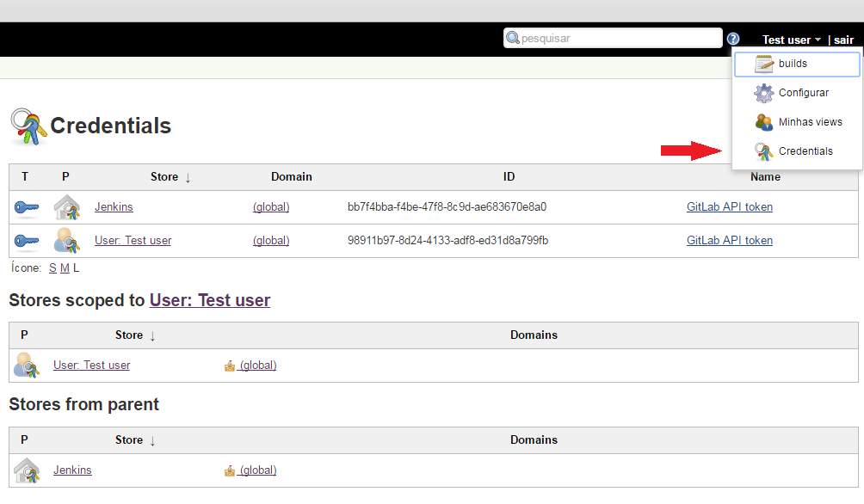Click the large Credentials page heading icon

pos(28,126)
